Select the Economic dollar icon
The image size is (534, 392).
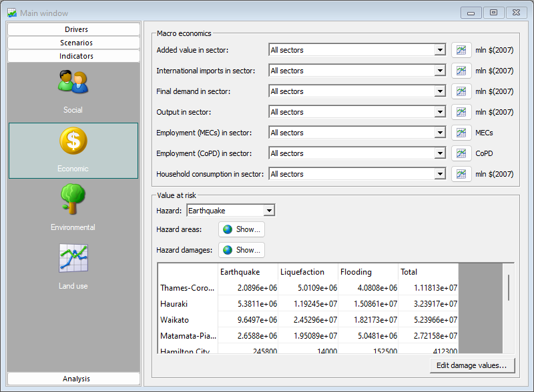[x=73, y=141]
